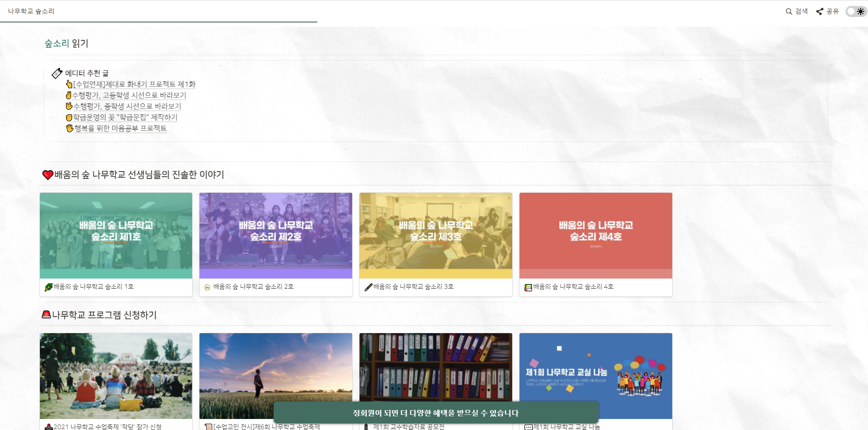Click the bell icon next to 프로그램 신청하기

coord(46,315)
